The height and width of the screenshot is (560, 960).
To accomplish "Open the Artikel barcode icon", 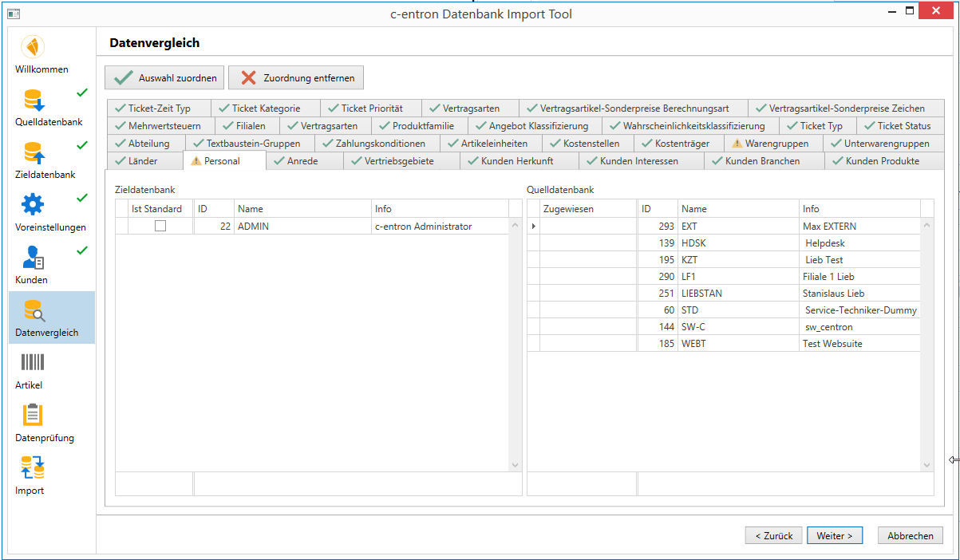I will 33,363.
